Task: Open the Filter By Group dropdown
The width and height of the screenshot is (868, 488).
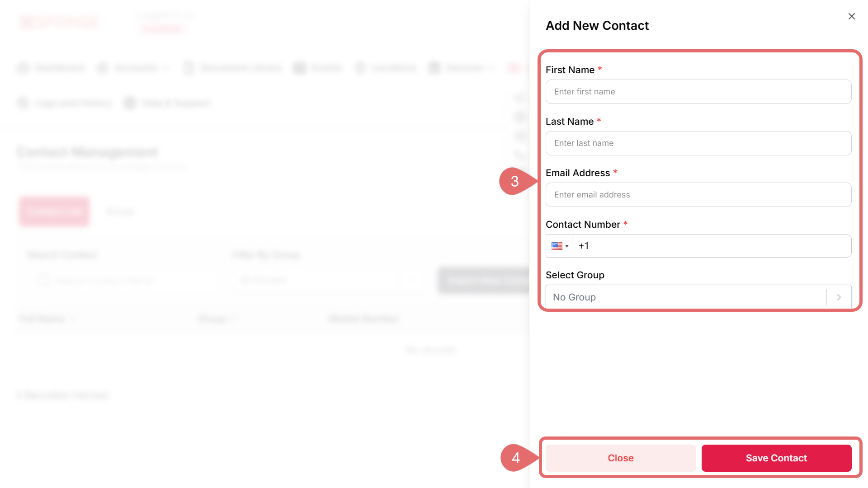Action: click(x=326, y=280)
